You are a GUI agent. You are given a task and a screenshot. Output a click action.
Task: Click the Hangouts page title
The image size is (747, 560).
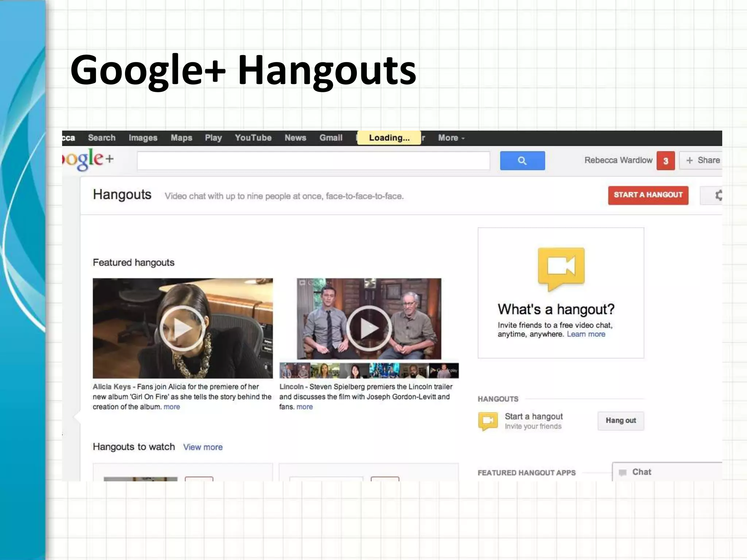(x=122, y=195)
